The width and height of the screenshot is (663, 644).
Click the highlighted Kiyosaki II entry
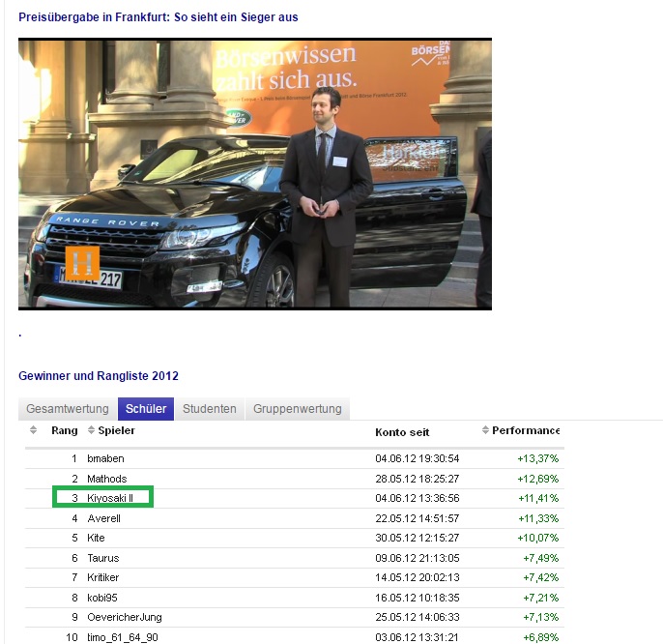[x=110, y=498]
